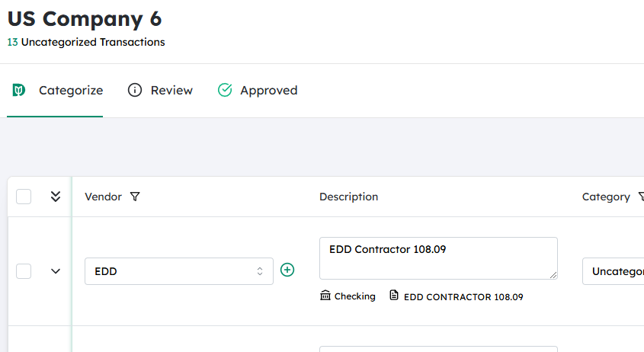Click the green plus icon next to EDD vendor
The height and width of the screenshot is (352, 644).
[x=287, y=270]
